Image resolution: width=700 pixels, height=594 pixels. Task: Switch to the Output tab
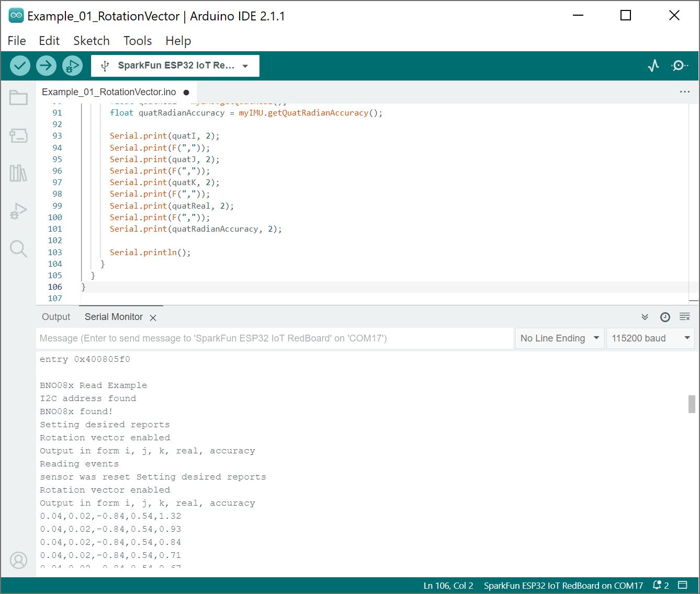tap(56, 317)
